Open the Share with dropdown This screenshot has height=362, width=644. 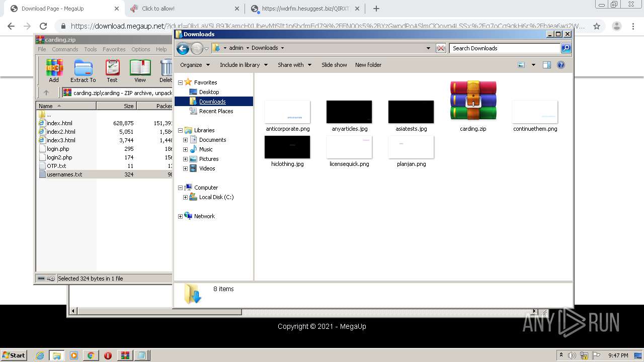click(294, 65)
